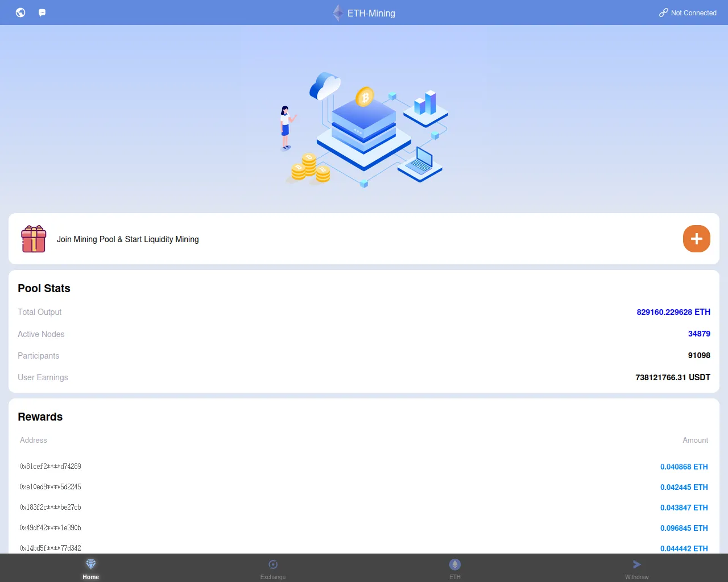Image resolution: width=728 pixels, height=582 pixels.
Task: Click the chain link connection icon
Action: point(663,13)
